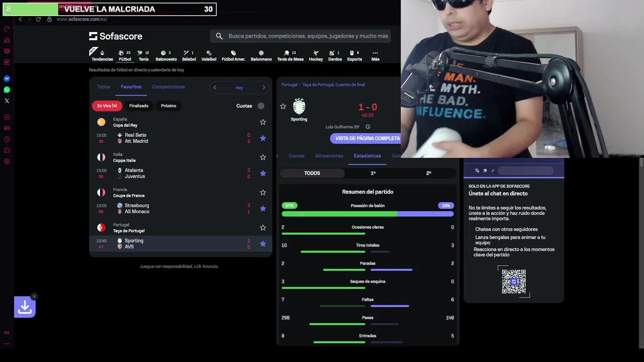The image size is (644, 362).
Task: Open Messenger in browser sidebar
Action: click(x=7, y=79)
